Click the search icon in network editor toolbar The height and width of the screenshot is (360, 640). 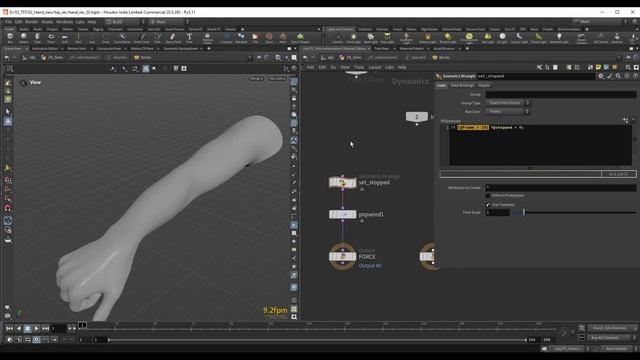[628, 67]
